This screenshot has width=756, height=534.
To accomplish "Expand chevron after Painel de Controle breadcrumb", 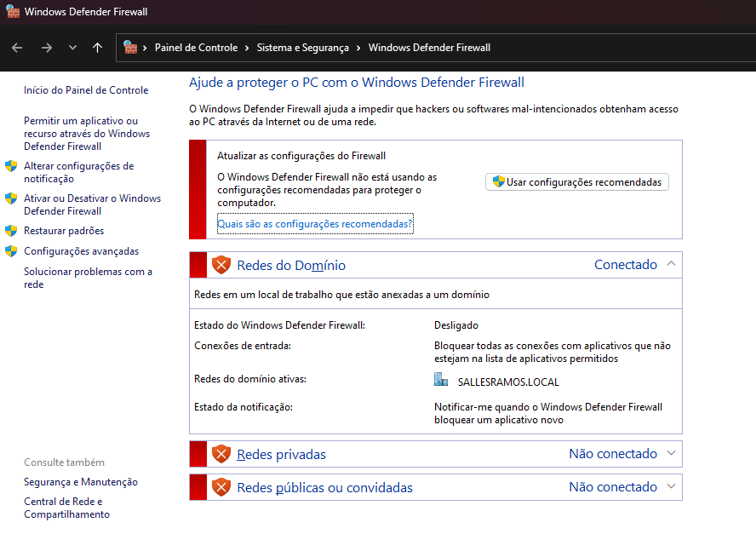I will tap(247, 48).
